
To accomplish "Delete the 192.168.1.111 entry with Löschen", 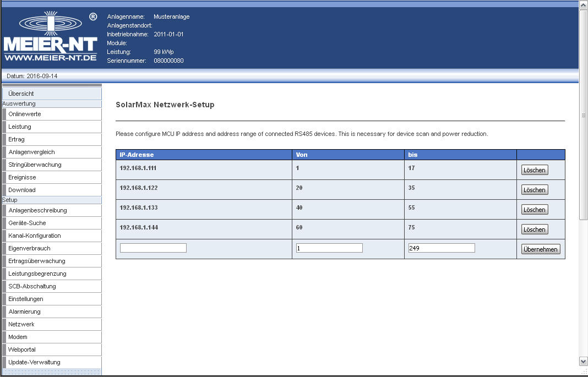I will click(535, 170).
